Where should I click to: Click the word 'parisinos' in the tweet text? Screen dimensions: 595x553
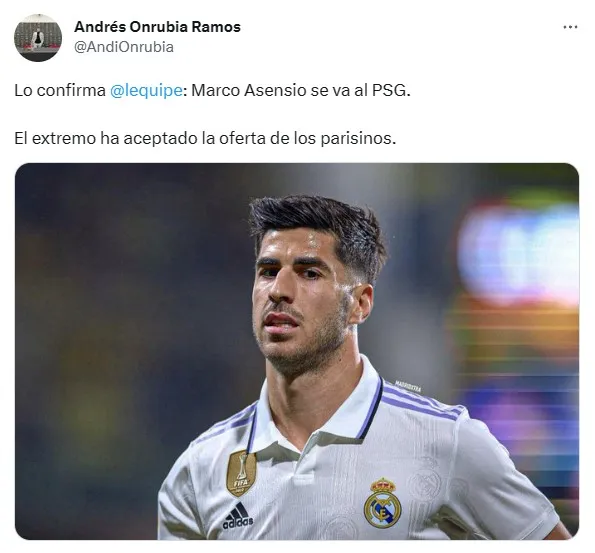(x=356, y=139)
